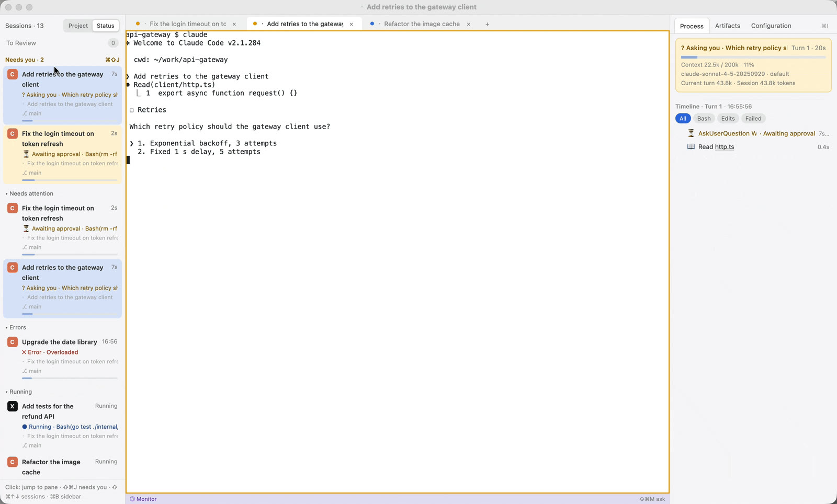
Task: Click the blue Running dot on Add tests session
Action: (x=25, y=427)
